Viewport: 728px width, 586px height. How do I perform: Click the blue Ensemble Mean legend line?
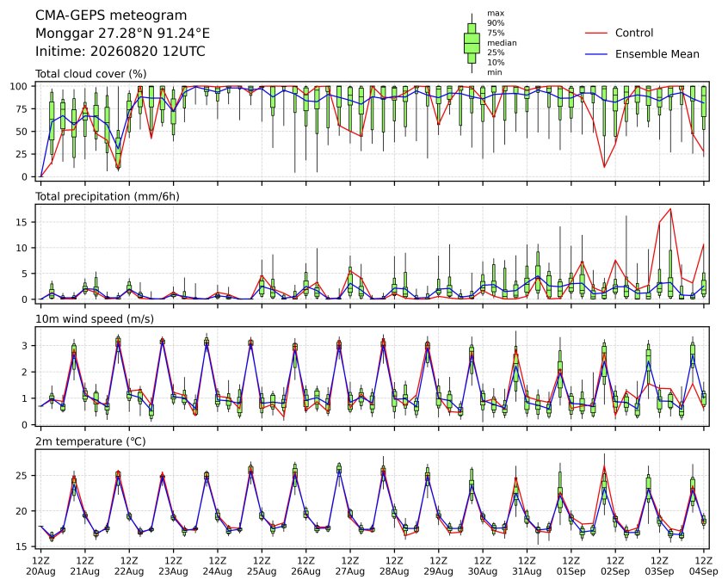coord(596,54)
